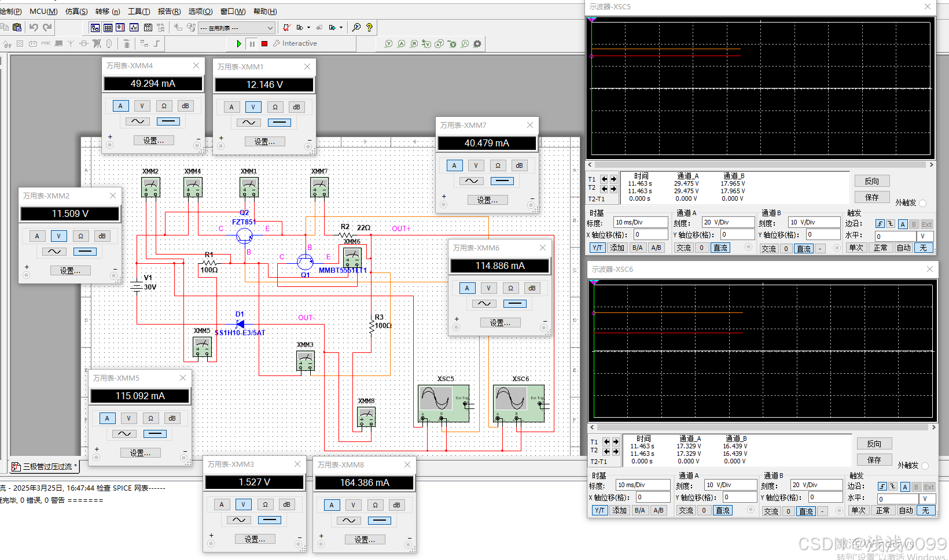Pause the running simulation
The width and height of the screenshot is (949, 560).
(252, 44)
